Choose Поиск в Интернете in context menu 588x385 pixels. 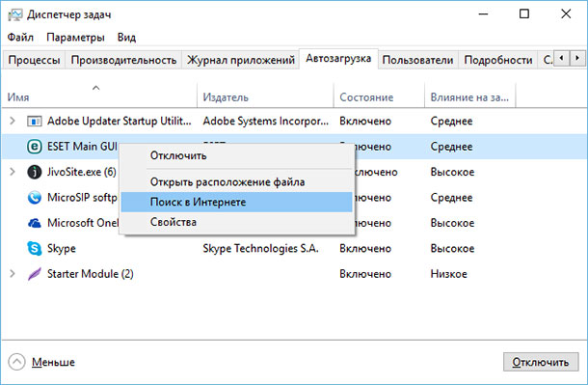coord(236,202)
